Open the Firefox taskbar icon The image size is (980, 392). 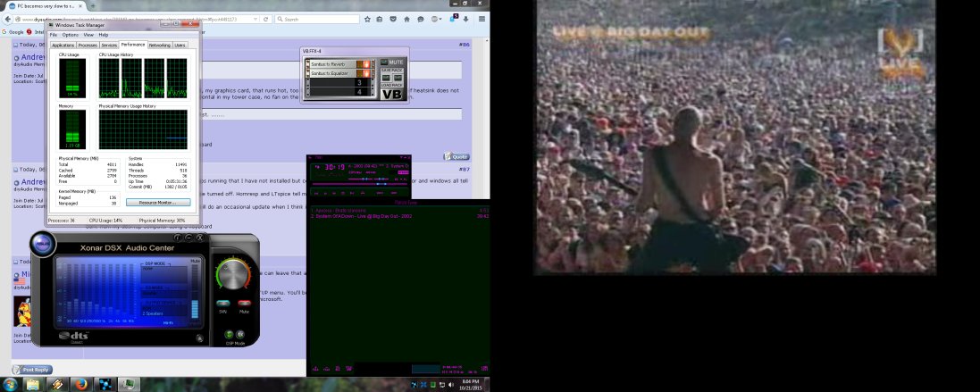point(81,385)
